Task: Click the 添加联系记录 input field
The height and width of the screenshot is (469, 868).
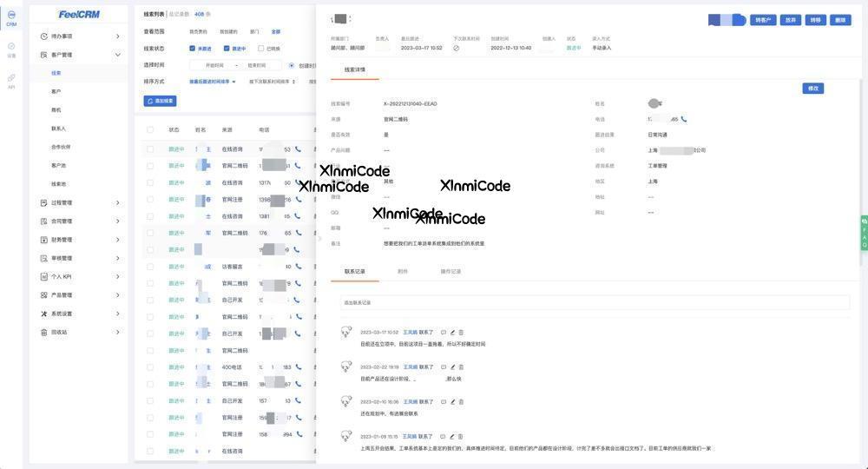Action: point(595,302)
